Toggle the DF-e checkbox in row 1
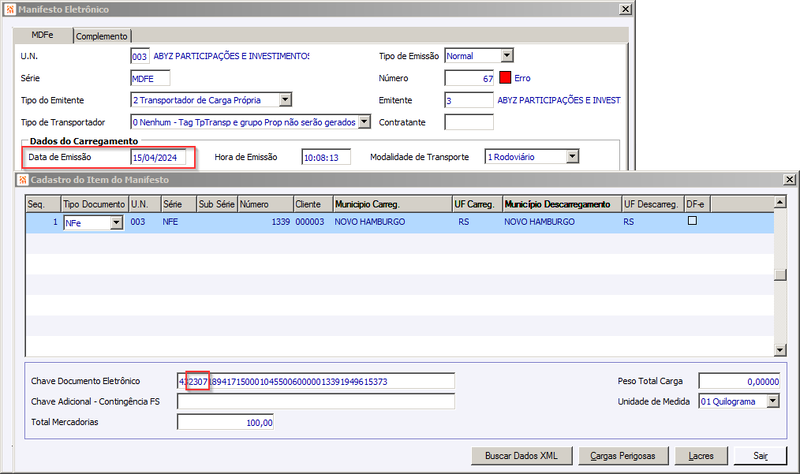Image resolution: width=800 pixels, height=474 pixels. point(692,221)
